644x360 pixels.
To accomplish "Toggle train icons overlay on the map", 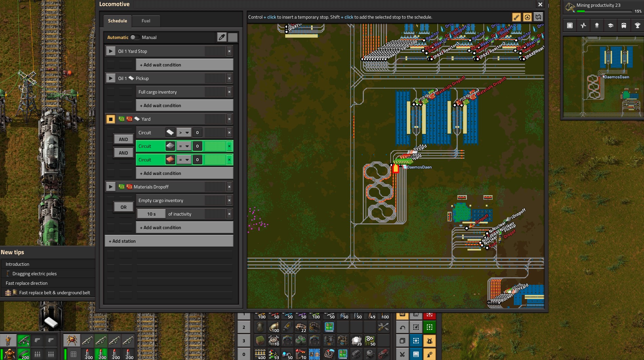I will [527, 17].
